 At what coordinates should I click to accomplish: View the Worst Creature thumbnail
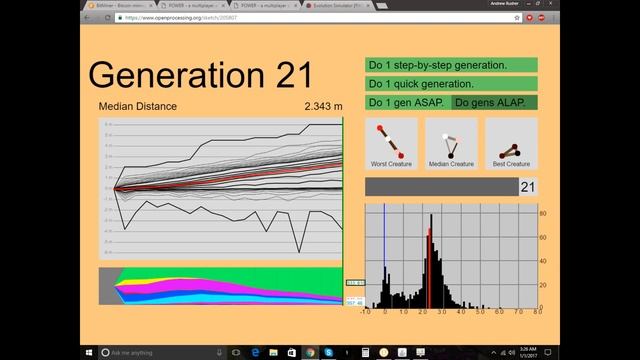click(391, 143)
